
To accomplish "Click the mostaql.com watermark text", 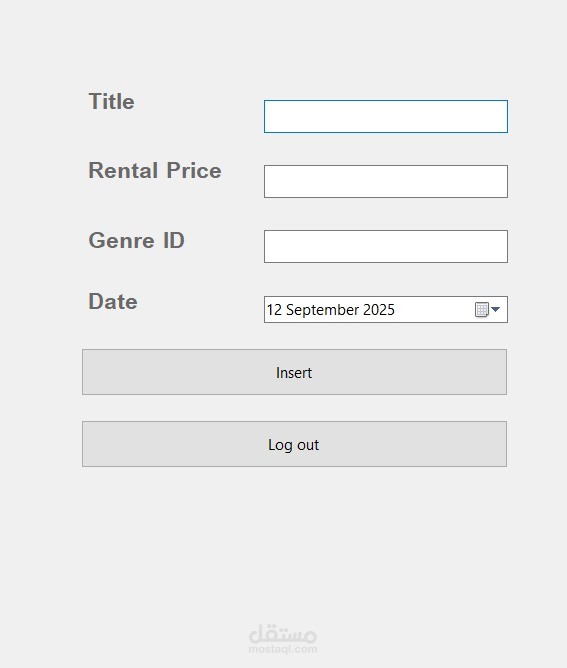I will coord(283,649).
